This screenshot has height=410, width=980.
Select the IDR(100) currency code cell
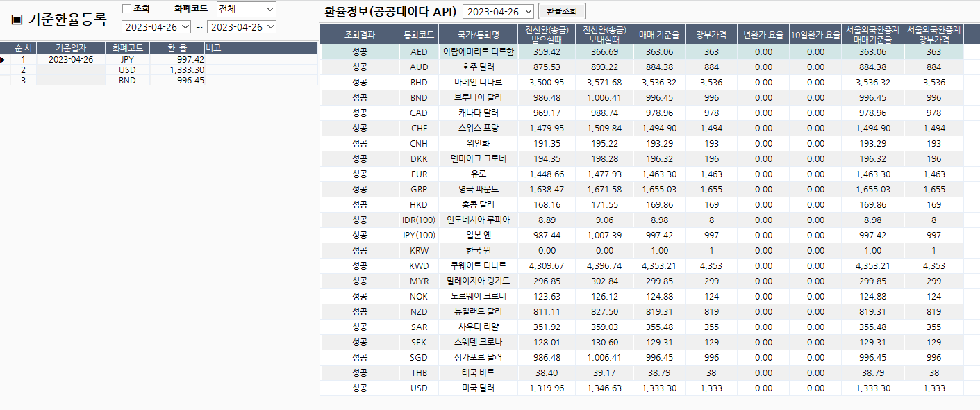(419, 220)
